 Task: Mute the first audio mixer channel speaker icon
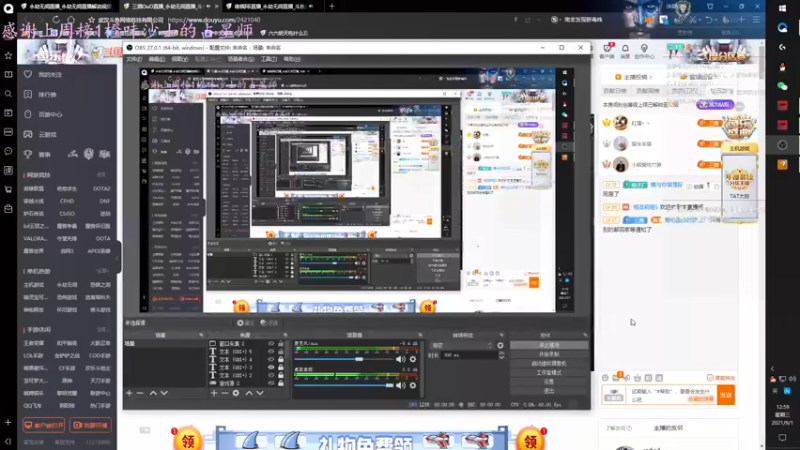pos(401,359)
